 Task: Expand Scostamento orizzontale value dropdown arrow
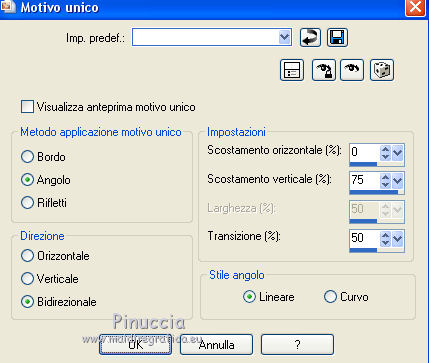[x=398, y=153]
